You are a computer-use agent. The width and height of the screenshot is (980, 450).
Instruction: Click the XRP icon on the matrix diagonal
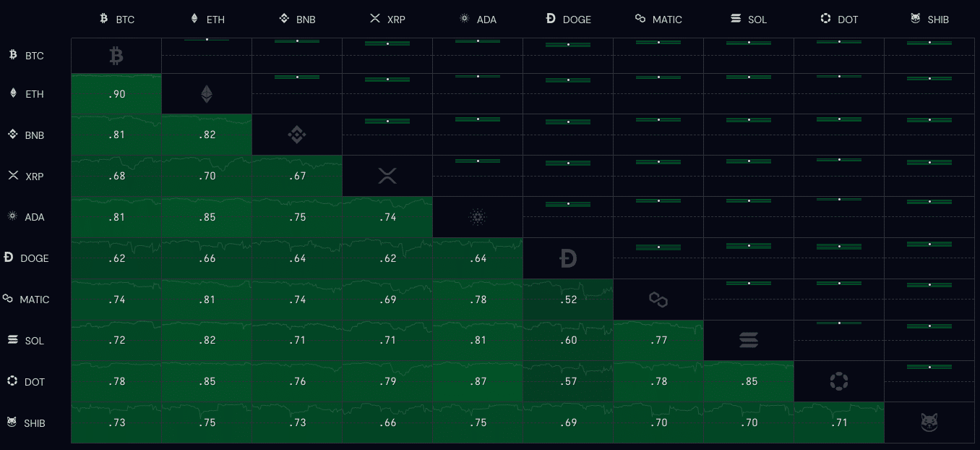387,176
